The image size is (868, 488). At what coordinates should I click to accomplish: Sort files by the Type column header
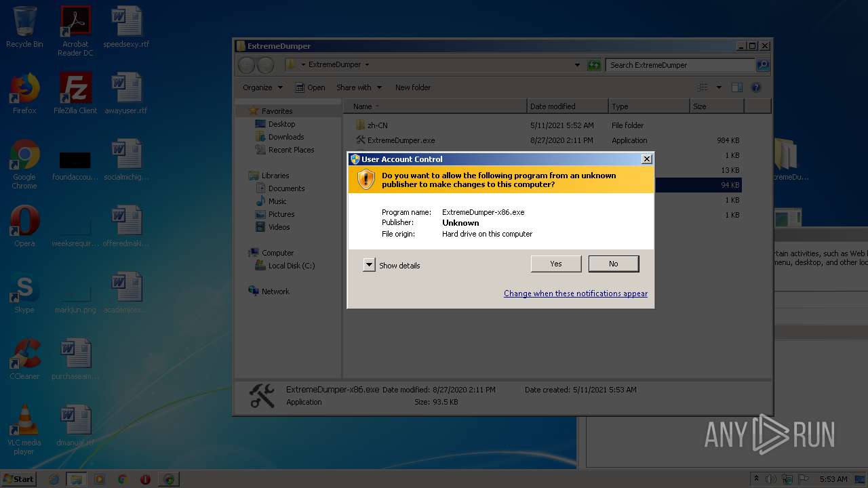click(649, 106)
